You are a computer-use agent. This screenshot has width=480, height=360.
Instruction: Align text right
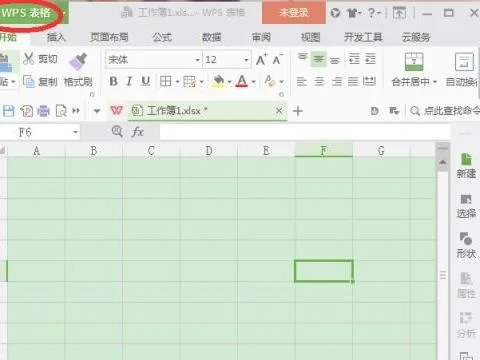(337, 81)
